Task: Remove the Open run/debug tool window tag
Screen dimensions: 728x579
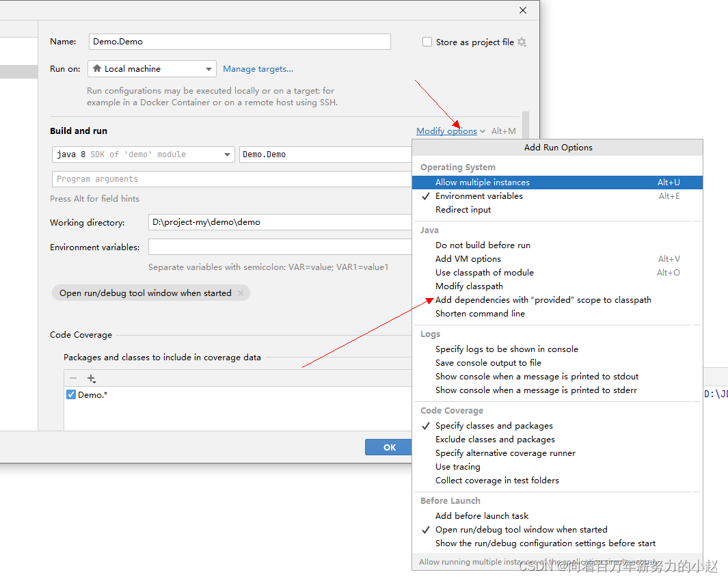Action: click(241, 293)
